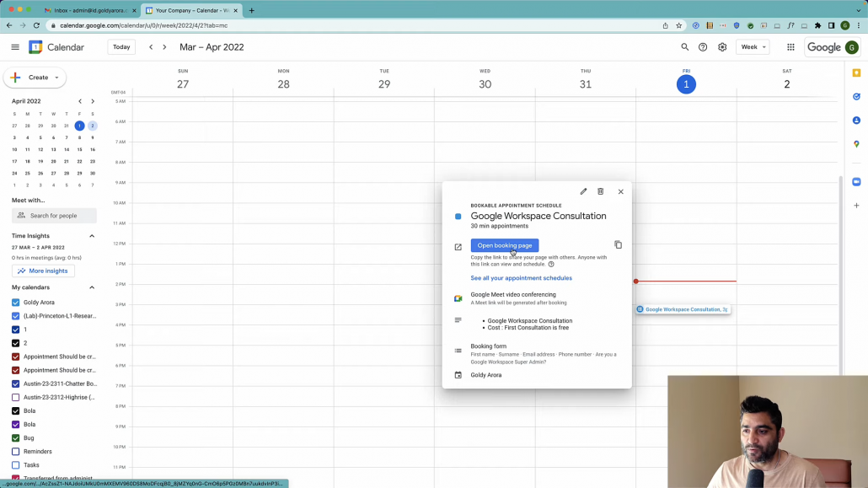Enable Tasks calendar checkbox
The height and width of the screenshot is (488, 868).
[x=15, y=464]
